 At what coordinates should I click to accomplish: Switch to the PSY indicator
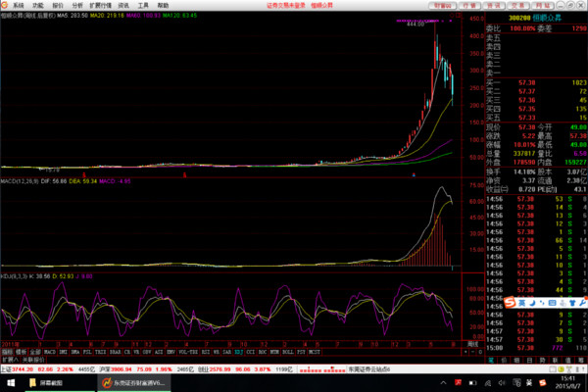(x=301, y=352)
